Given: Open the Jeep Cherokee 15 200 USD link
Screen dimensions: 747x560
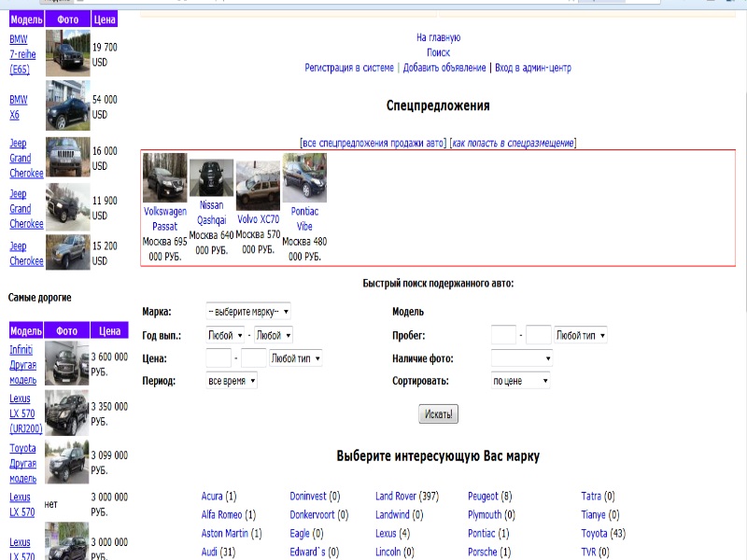Looking at the screenshot, I should 26,254.
